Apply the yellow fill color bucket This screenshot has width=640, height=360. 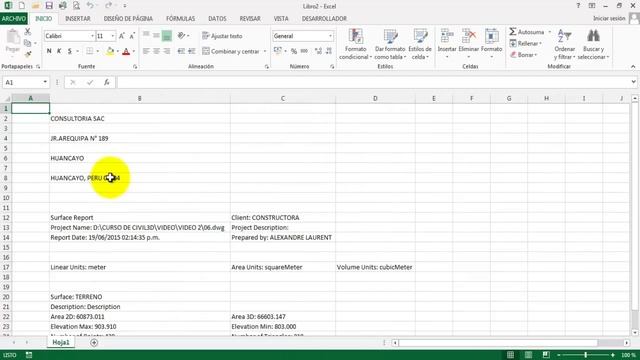coord(110,51)
